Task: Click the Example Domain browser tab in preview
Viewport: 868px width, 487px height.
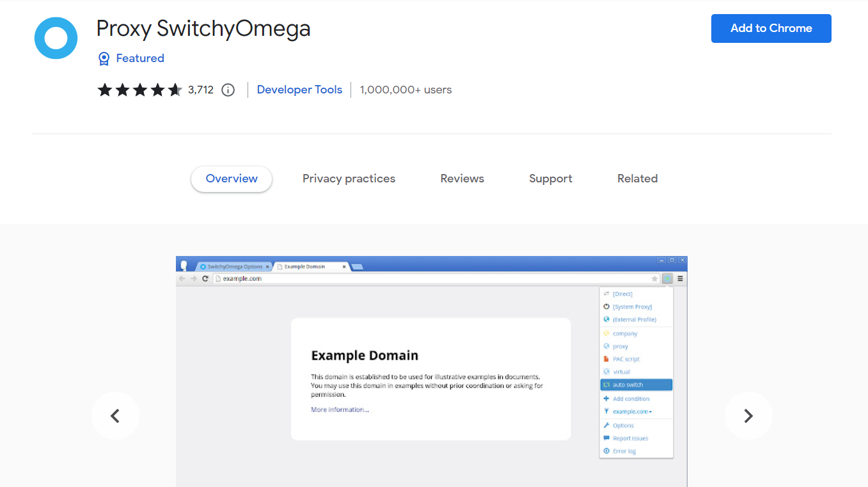Action: click(310, 266)
